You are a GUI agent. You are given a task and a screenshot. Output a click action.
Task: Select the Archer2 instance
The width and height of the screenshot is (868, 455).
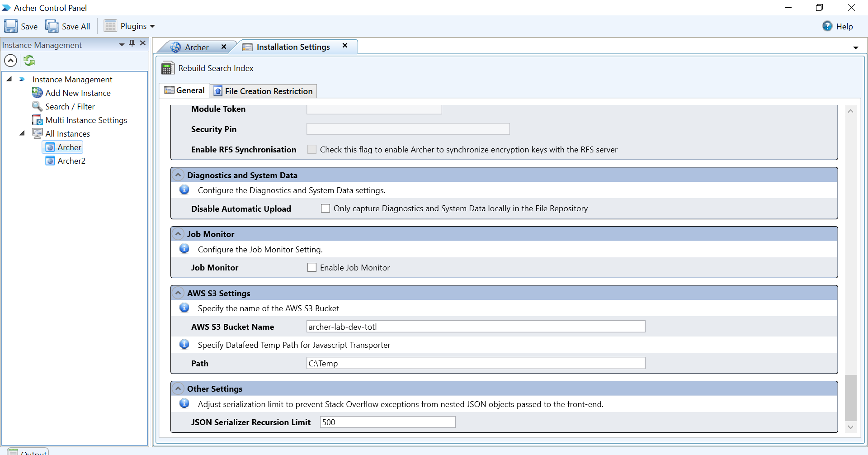tap(71, 161)
